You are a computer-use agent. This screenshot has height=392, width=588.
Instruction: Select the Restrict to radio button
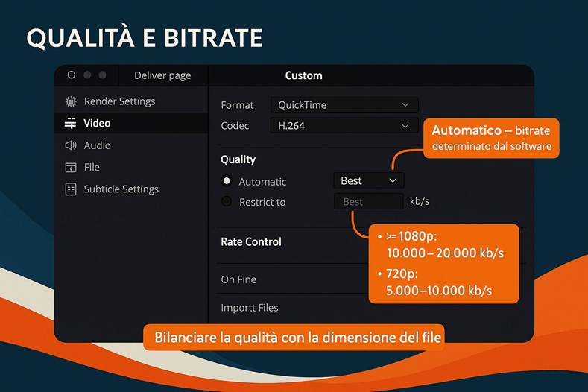(227, 201)
